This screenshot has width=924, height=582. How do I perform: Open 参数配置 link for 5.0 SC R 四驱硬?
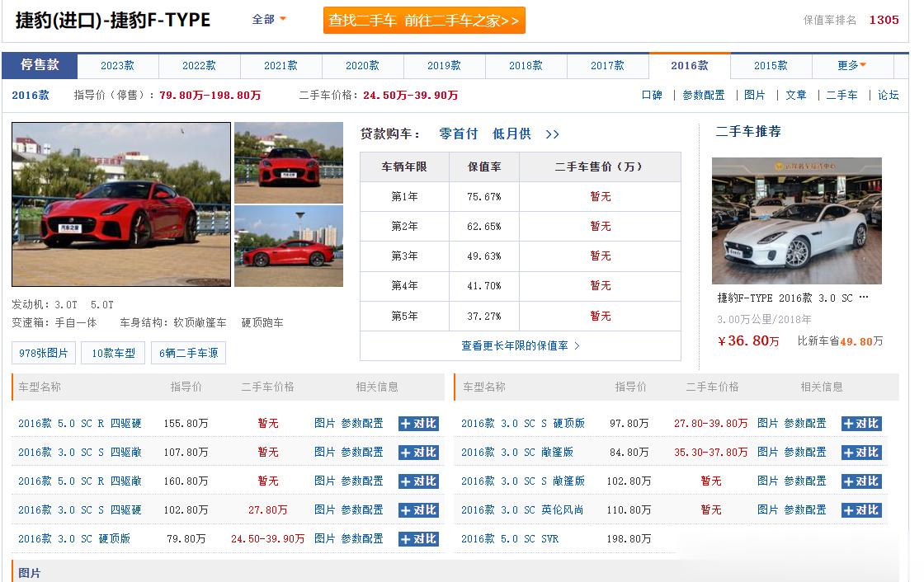coord(362,424)
